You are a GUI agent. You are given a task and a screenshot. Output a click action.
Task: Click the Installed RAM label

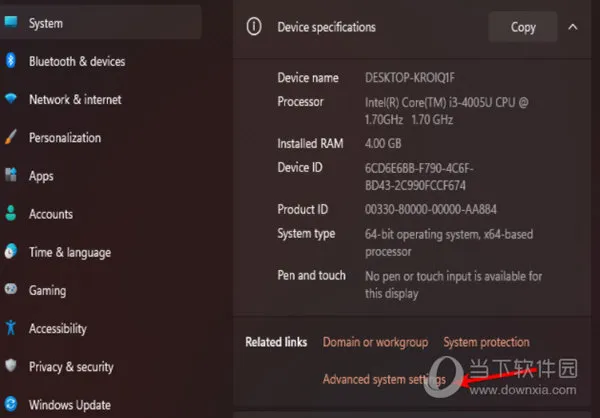click(x=310, y=144)
